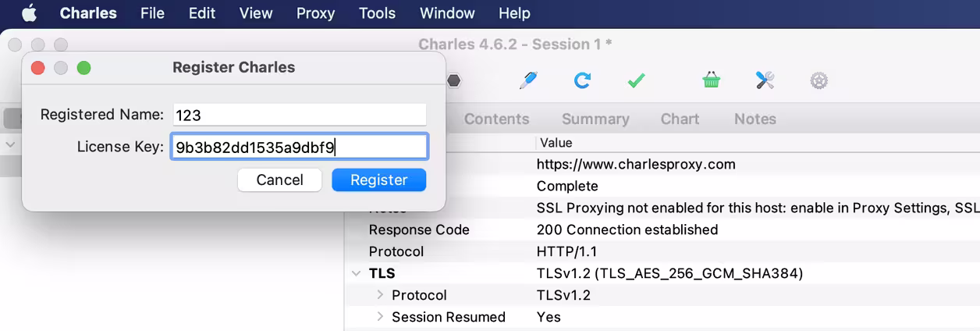
Task: Expand the Session Resumed row
Action: [x=381, y=317]
